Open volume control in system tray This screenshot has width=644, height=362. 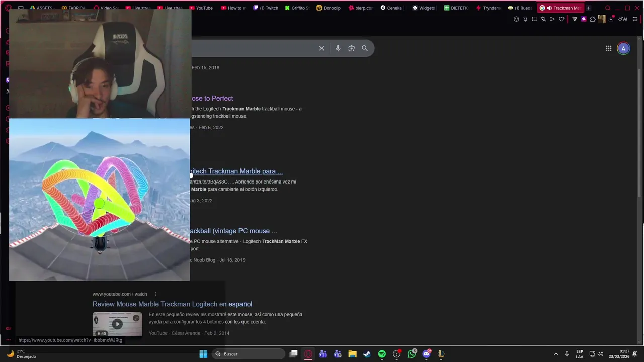pyautogui.click(x=600, y=354)
